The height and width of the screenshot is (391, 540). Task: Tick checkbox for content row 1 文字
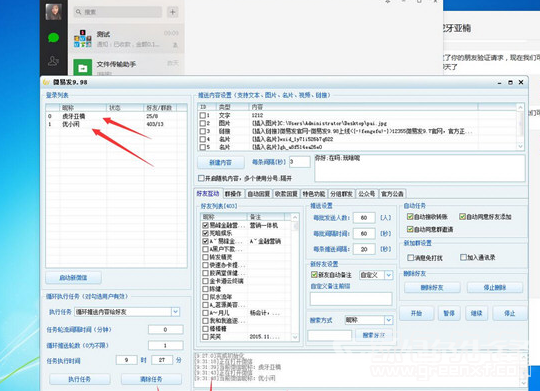(x=203, y=115)
